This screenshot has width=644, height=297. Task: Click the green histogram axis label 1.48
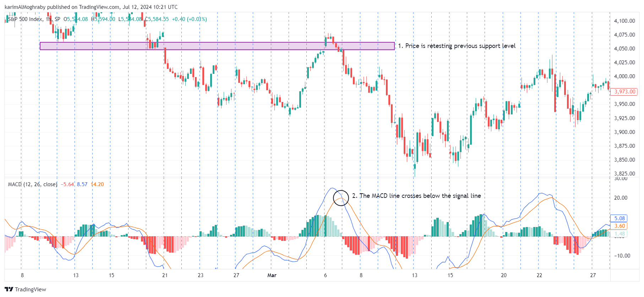coord(620,234)
